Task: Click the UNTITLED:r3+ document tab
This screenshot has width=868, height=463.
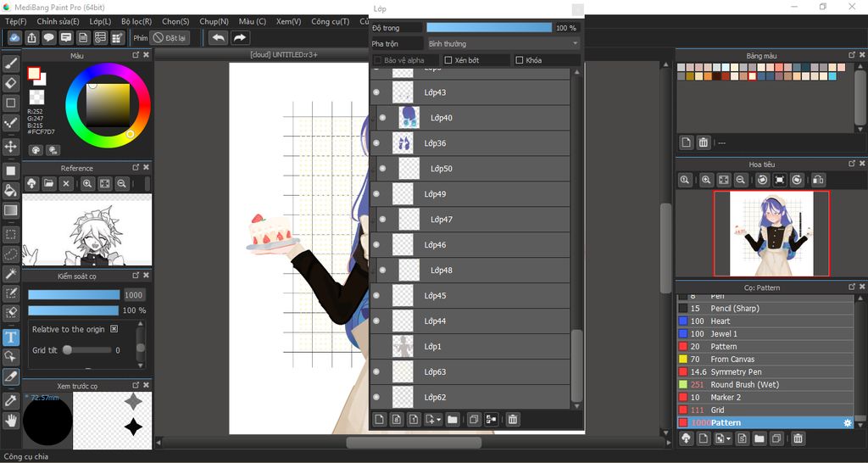Action: click(x=283, y=54)
